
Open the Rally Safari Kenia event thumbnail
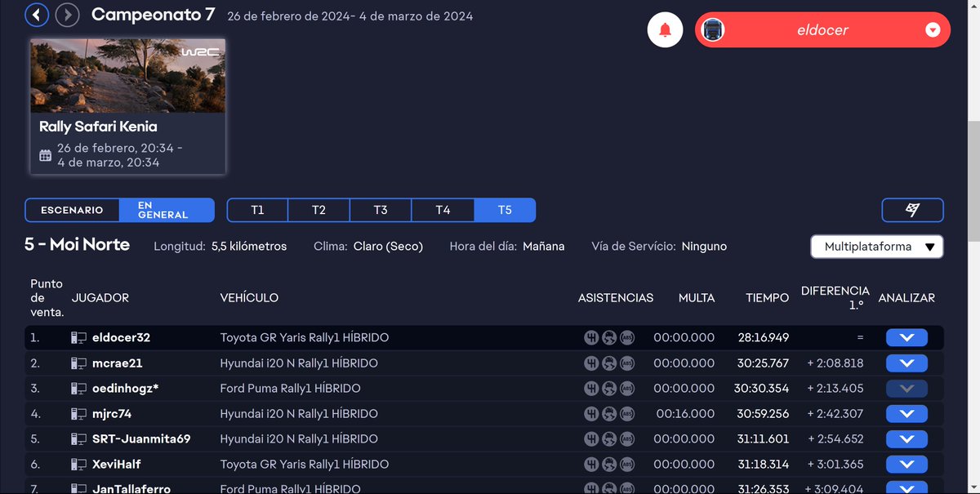tap(127, 77)
